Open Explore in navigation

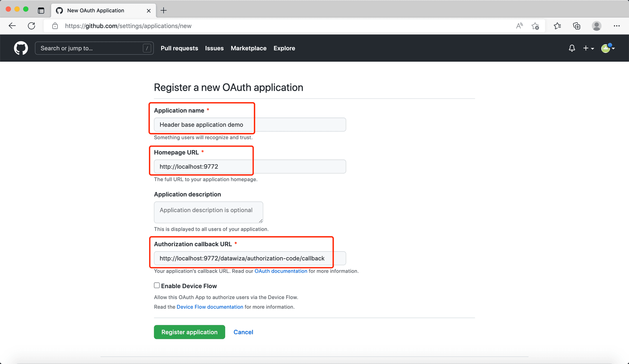[284, 48]
